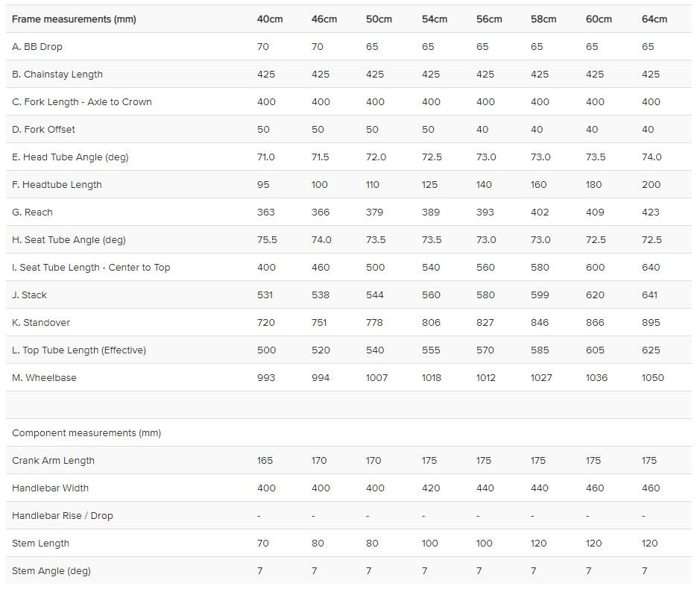Click the 'J. Stack' row label
700x592 pixels.
[x=29, y=295]
